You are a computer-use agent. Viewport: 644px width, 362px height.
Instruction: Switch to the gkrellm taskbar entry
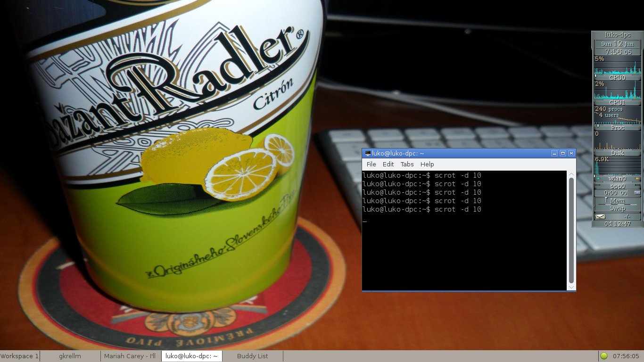[x=70, y=356]
